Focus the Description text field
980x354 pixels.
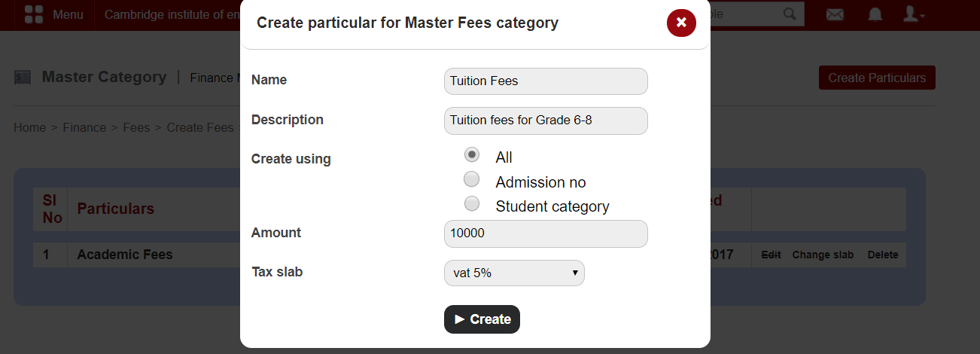[x=546, y=121]
